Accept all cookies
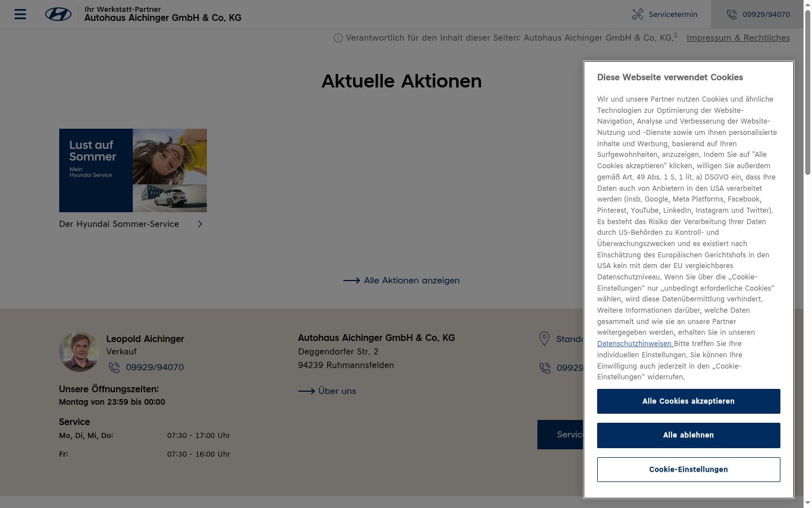 [x=689, y=401]
